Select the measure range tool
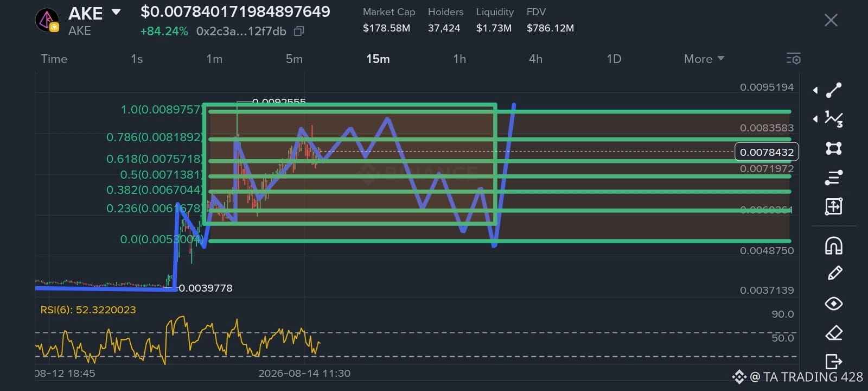Image resolution: width=868 pixels, height=391 pixels. click(834, 206)
